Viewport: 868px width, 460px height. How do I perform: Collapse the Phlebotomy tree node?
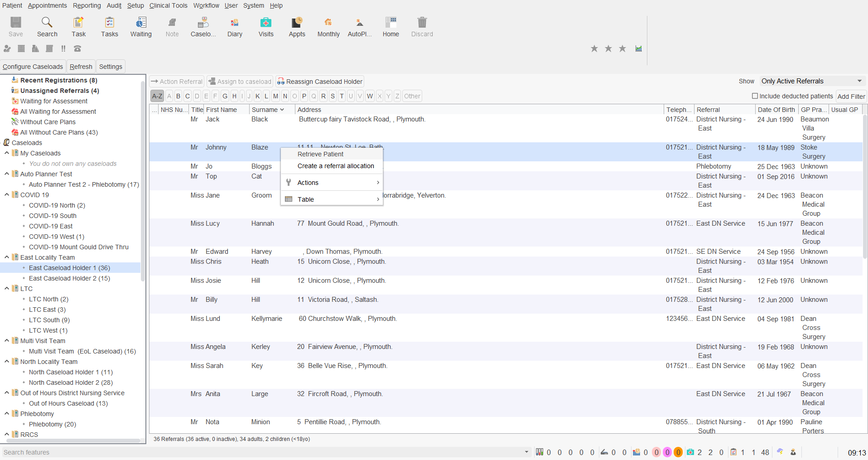7,414
